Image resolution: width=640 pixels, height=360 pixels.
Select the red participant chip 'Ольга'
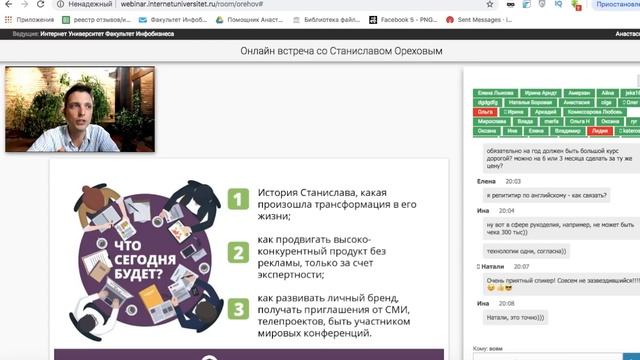point(485,112)
